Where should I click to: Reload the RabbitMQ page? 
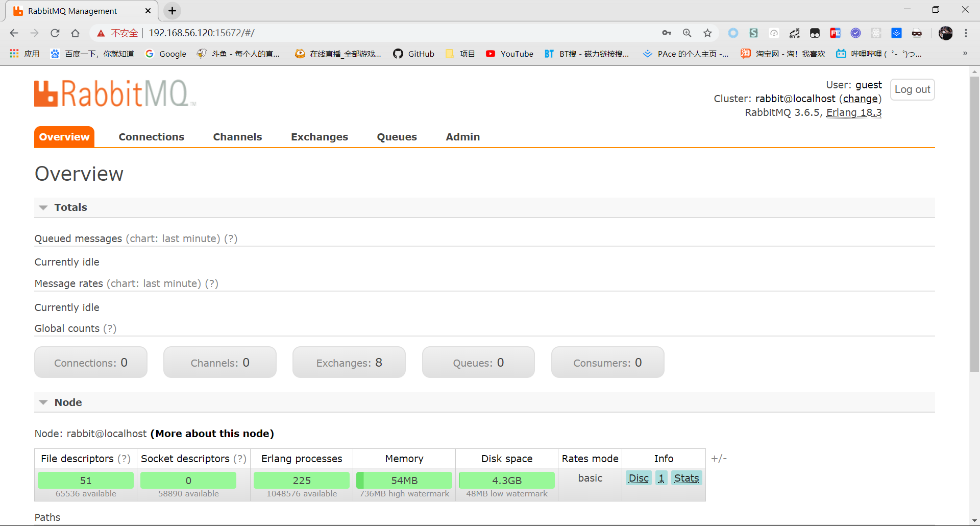point(55,33)
